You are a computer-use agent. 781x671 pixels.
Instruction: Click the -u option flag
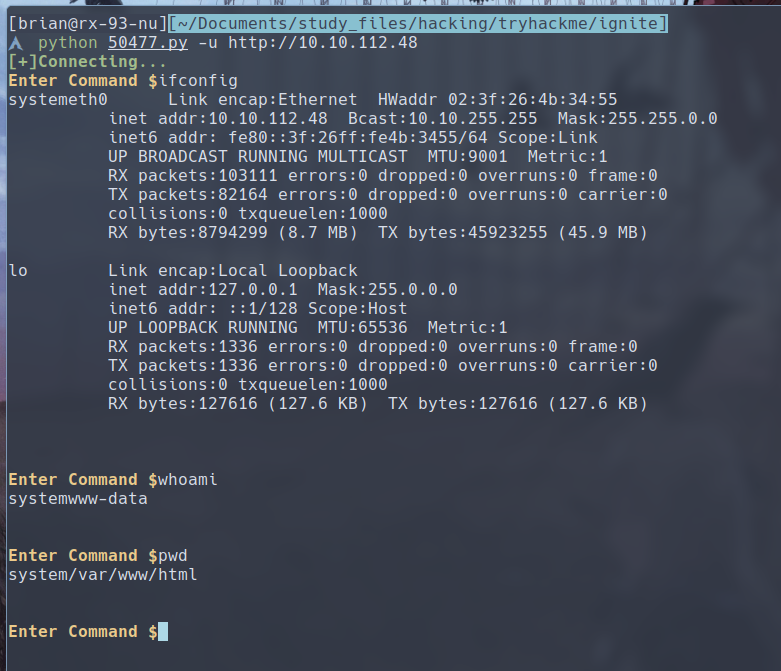pyautogui.click(x=208, y=43)
